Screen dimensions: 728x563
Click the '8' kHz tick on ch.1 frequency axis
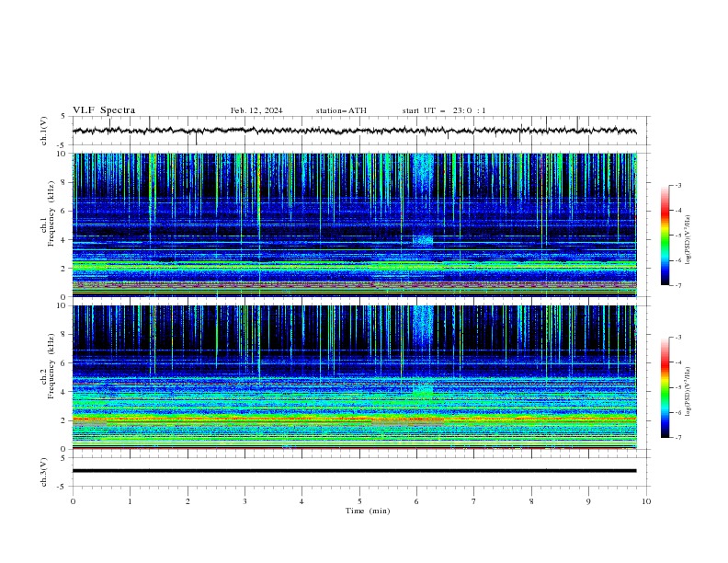tap(65, 182)
